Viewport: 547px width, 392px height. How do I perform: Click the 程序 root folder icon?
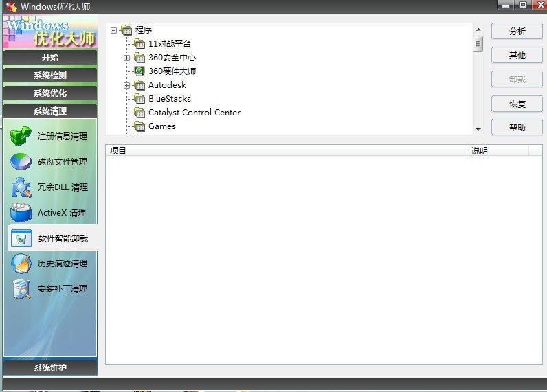126,30
